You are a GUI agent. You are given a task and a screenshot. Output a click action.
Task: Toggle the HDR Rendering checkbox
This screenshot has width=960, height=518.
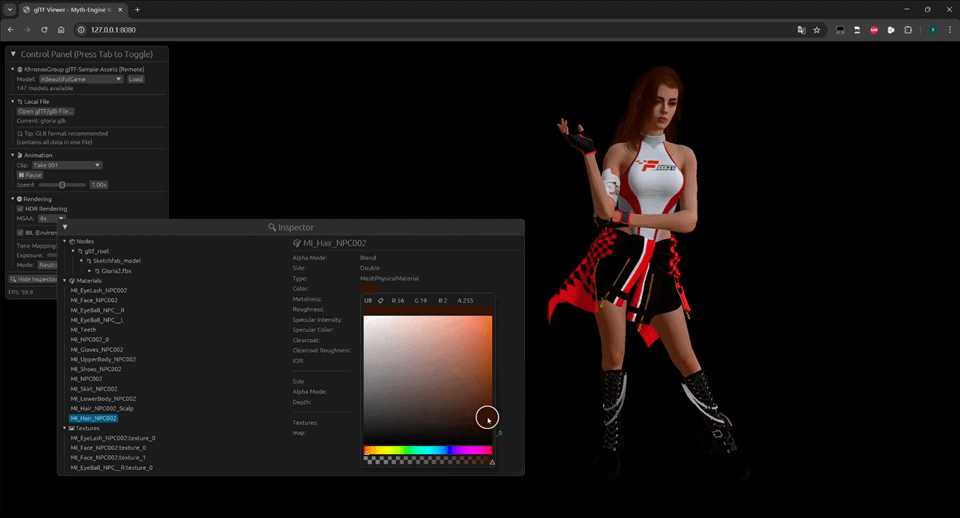tap(20, 208)
